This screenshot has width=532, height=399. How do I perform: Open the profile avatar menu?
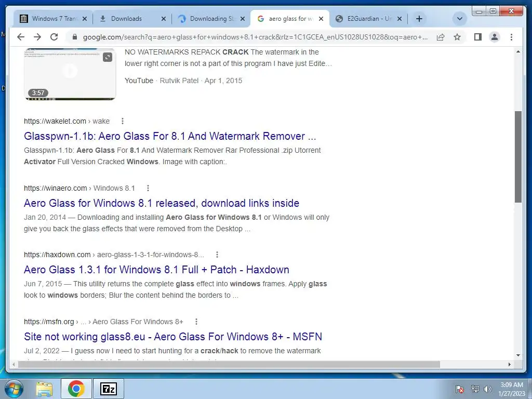495,37
